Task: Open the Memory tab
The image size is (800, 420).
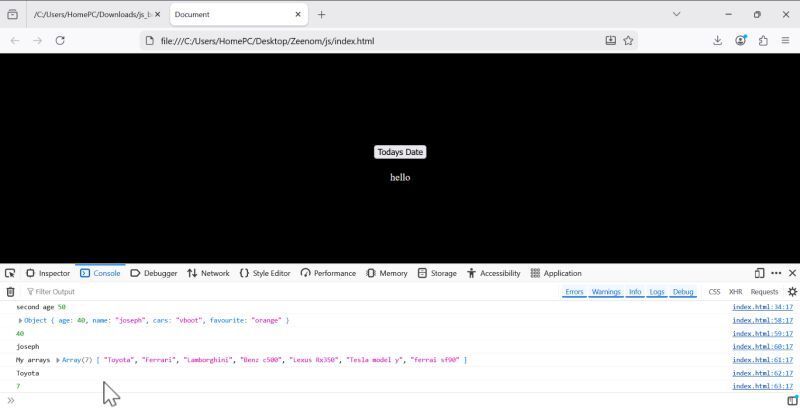Action: (387, 273)
